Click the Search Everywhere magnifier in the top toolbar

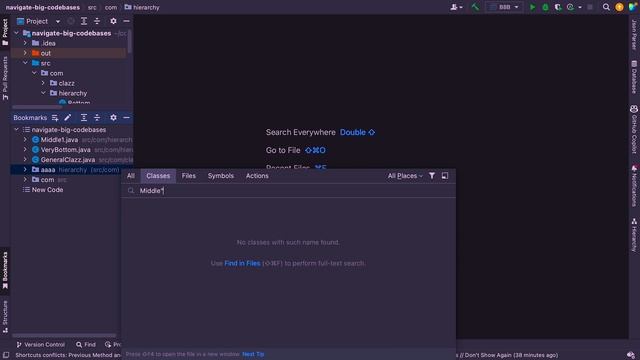pos(606,7)
